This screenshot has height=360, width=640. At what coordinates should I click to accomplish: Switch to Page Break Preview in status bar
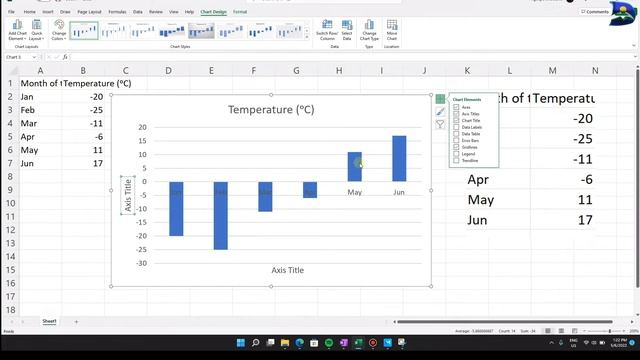click(575, 331)
